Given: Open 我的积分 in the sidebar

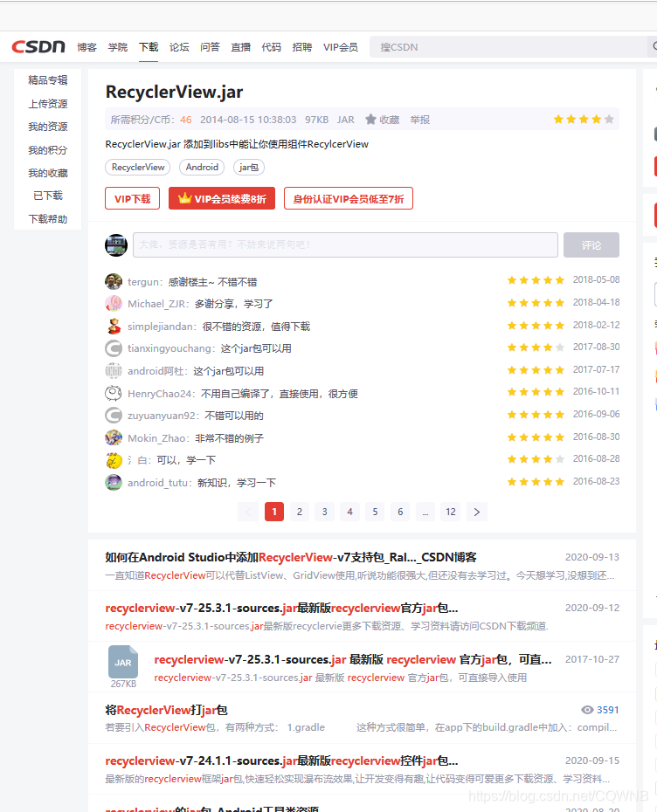Looking at the screenshot, I should click(x=48, y=150).
